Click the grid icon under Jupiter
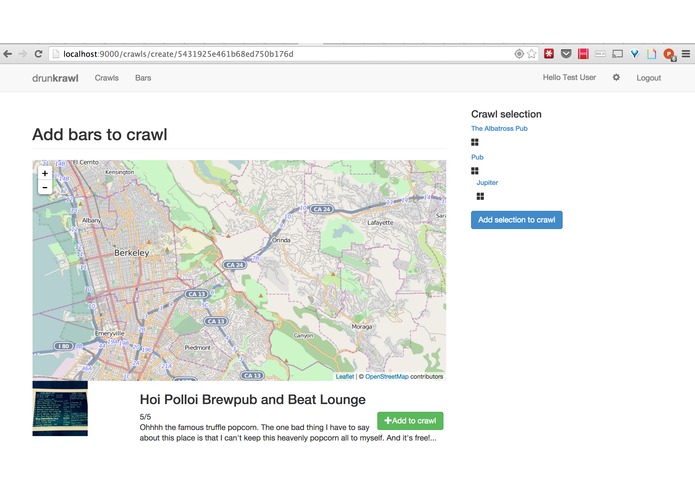This screenshot has height=494, width=695. pos(480,196)
